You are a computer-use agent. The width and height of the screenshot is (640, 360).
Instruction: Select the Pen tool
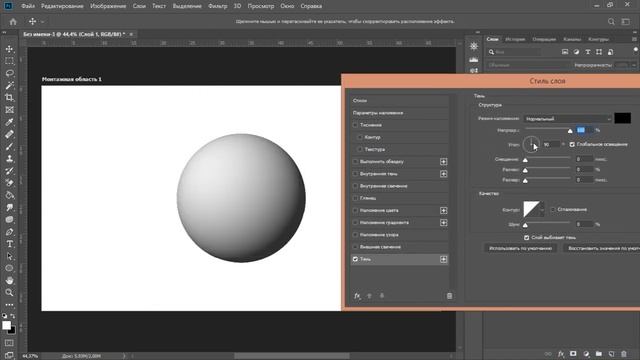9,232
